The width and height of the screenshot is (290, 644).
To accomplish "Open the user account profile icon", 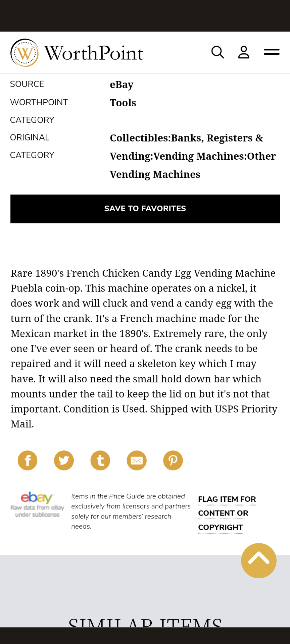I will click(x=244, y=52).
